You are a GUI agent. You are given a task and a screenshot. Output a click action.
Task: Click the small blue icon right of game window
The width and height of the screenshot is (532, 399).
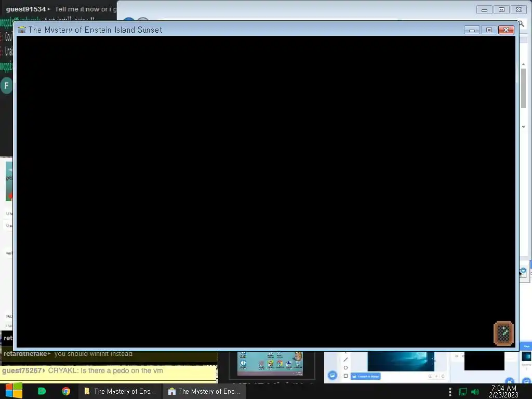(523, 271)
